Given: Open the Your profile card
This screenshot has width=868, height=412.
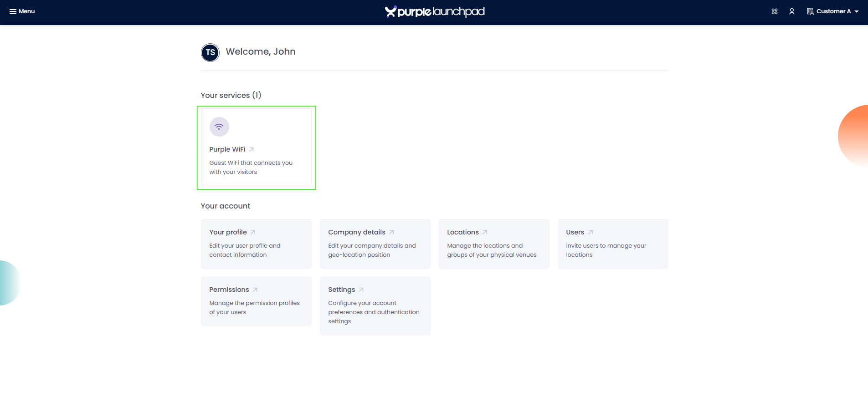Looking at the screenshot, I should pos(256,244).
